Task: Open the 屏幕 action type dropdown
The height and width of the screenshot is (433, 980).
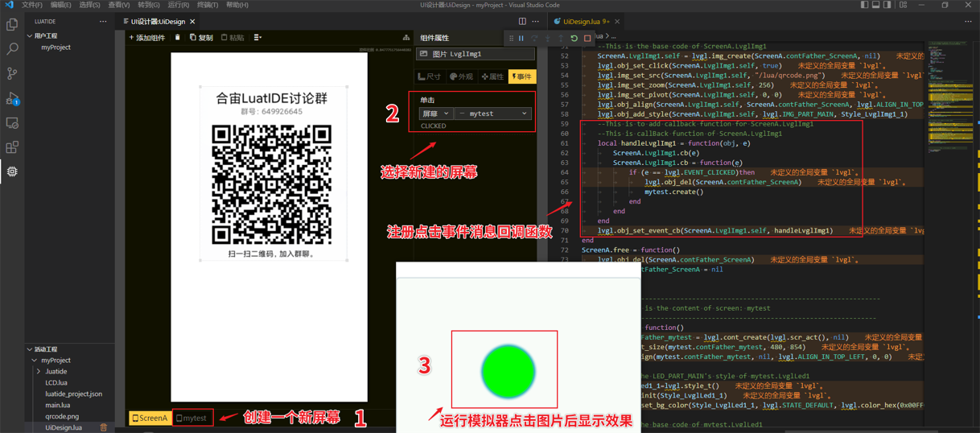Action: click(435, 113)
